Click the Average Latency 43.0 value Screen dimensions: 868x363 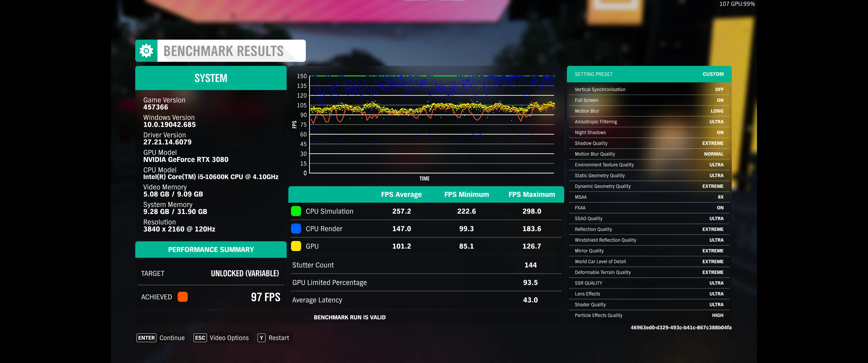[x=530, y=300]
